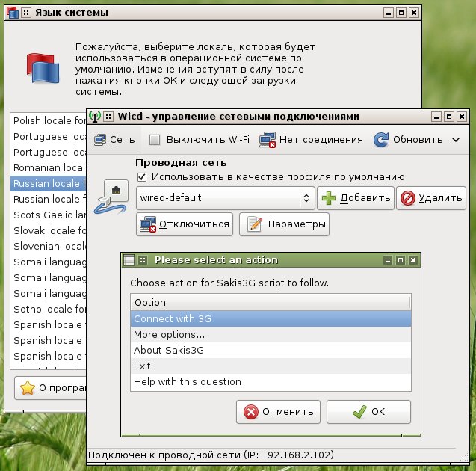
Task: Click the Нет соединения disconnect-all button
Action: point(311,140)
